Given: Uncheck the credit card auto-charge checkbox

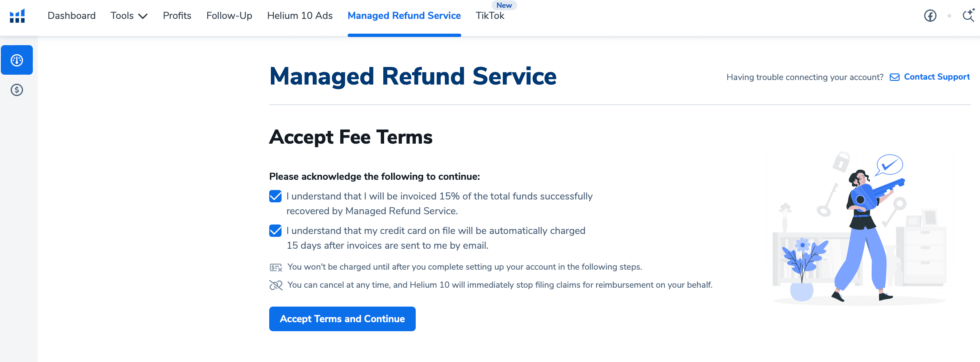Looking at the screenshot, I should [x=275, y=231].
